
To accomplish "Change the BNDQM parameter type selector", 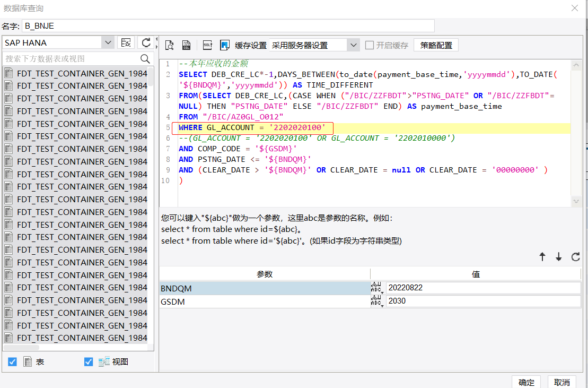I will (x=377, y=288).
